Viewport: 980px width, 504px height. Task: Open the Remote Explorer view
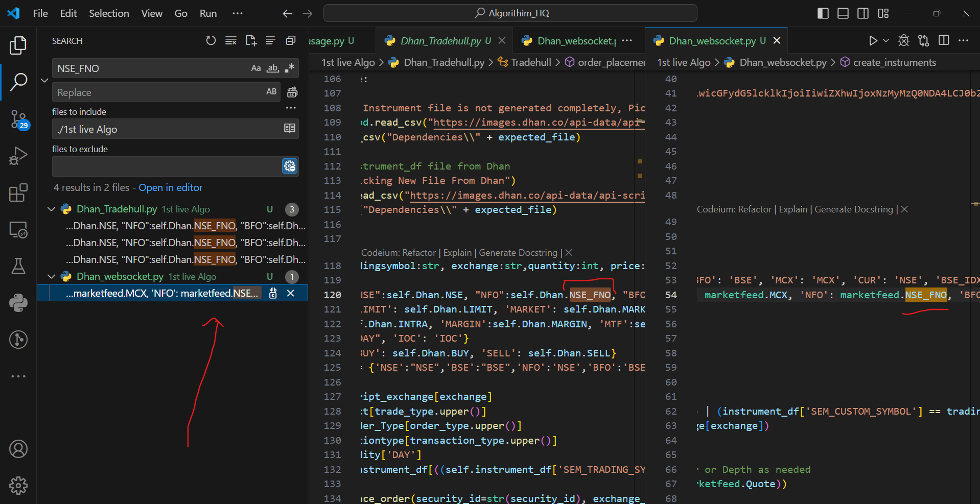point(18,230)
